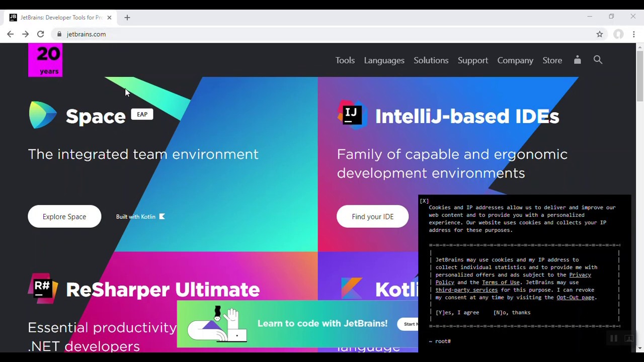Click the scrollbar up arrow
The width and height of the screenshot is (644, 362).
pos(639,47)
